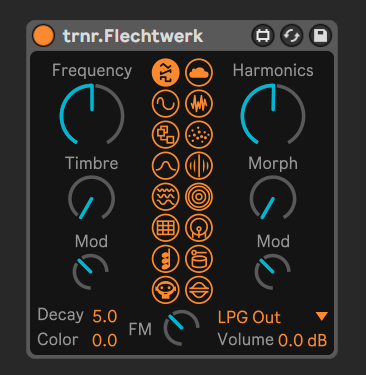Click the FM amount knob
Image resolution: width=366 pixels, height=375 pixels.
[x=182, y=328]
